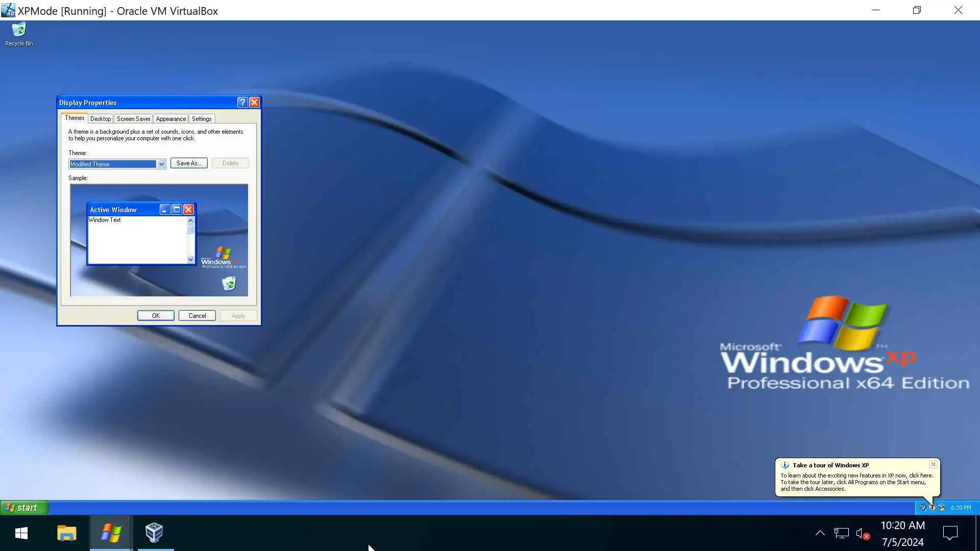Switch to the Desktop tab

101,119
